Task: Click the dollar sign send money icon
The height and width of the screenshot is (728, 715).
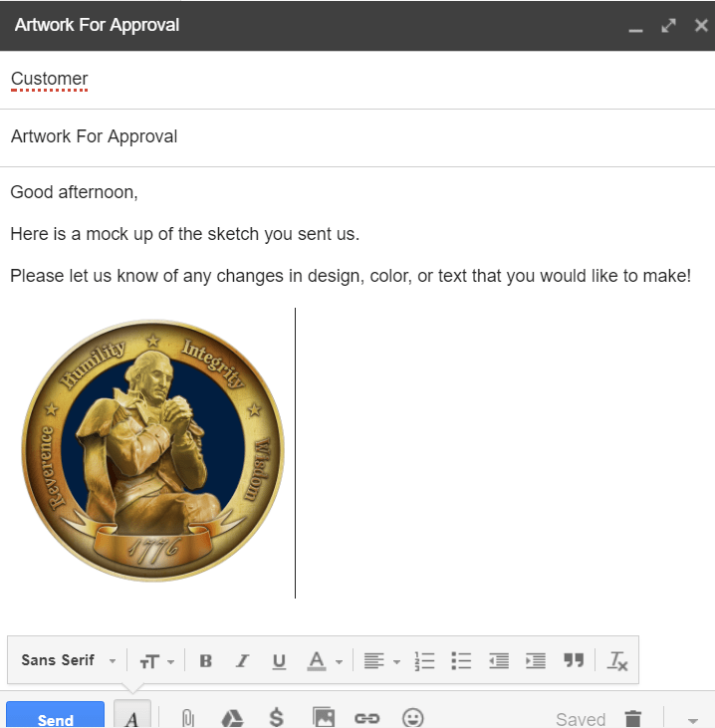Action: (x=278, y=718)
